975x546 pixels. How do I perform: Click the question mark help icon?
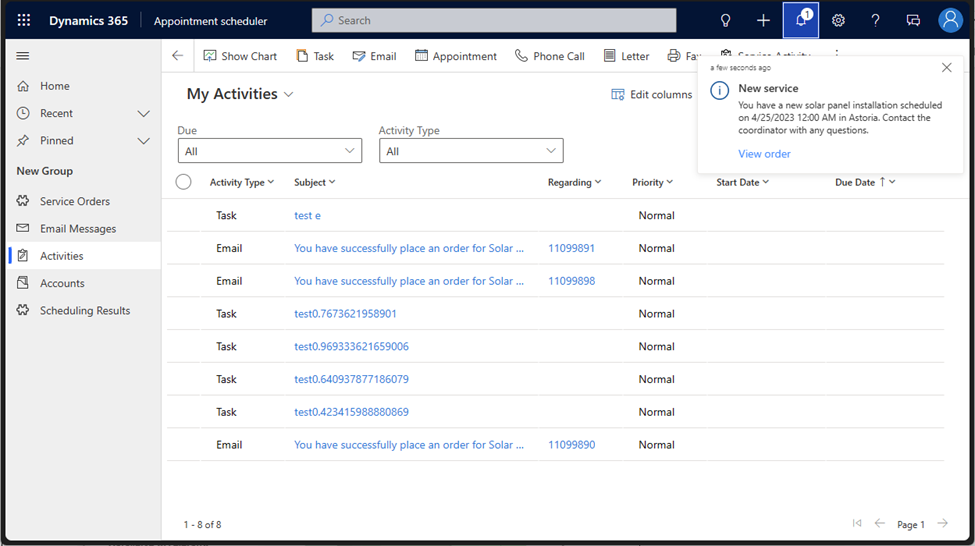coord(875,20)
